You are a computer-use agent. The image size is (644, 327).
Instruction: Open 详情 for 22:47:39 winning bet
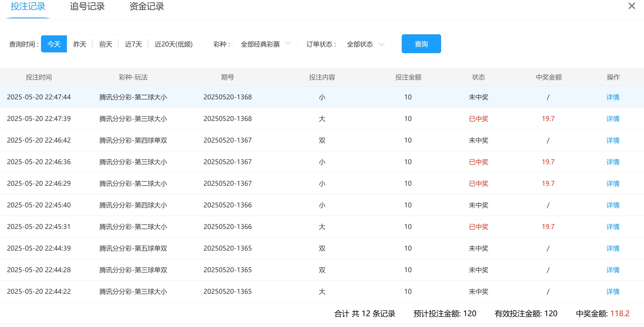click(x=613, y=119)
